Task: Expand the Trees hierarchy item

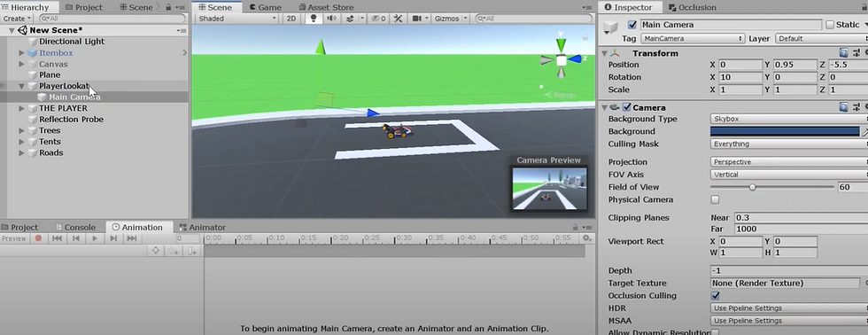Action: (x=22, y=130)
